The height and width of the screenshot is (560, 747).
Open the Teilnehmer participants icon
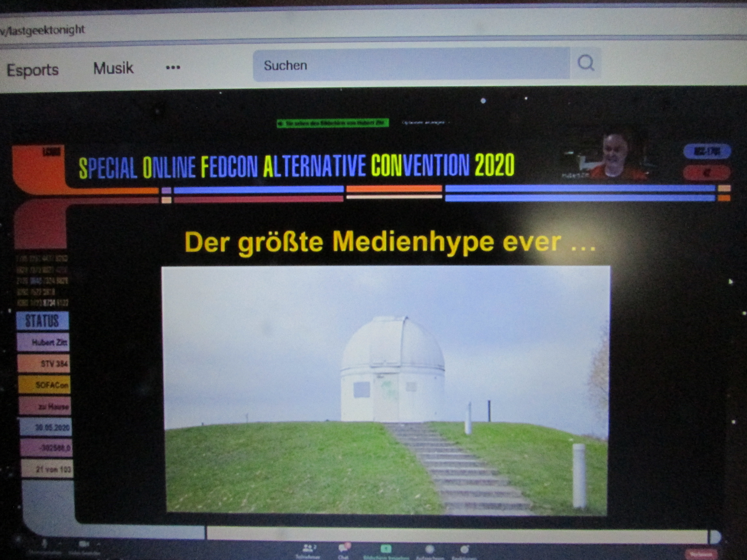coord(308,548)
